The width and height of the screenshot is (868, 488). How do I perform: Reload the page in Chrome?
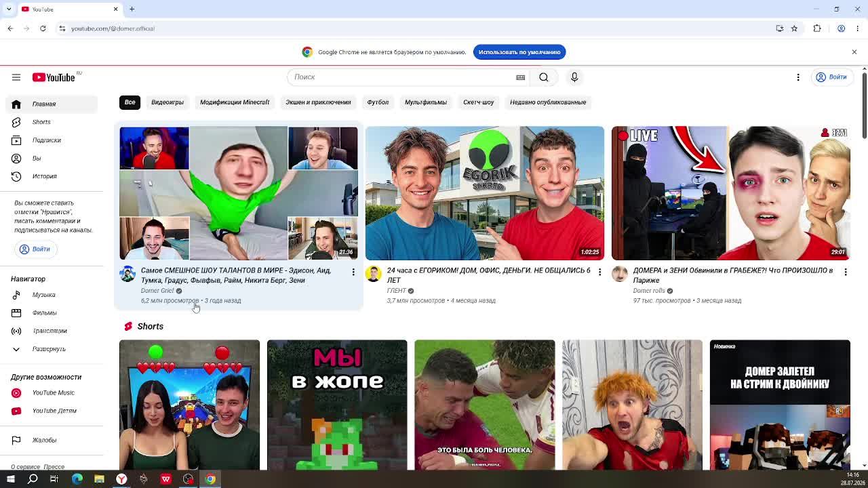pyautogui.click(x=43, y=28)
